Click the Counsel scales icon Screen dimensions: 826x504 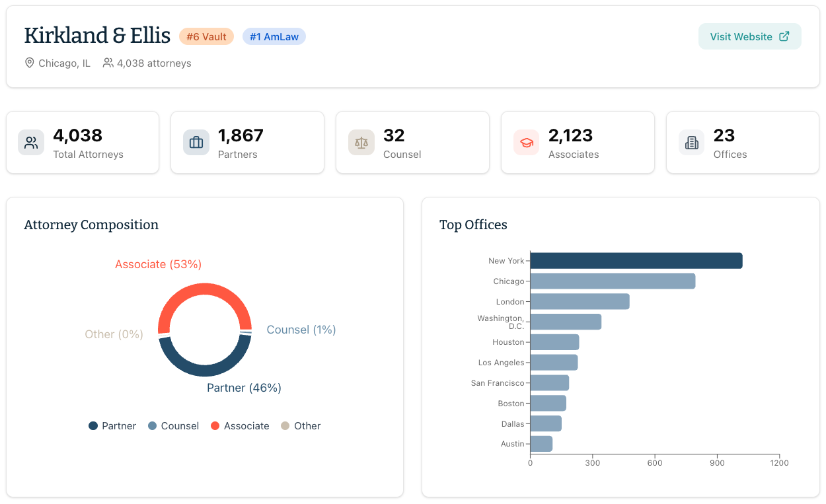coord(361,143)
